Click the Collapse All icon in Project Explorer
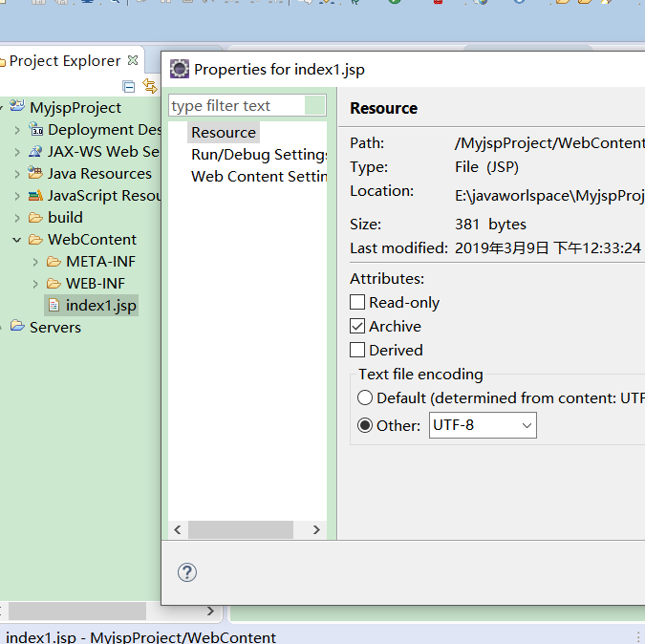Viewport: 645px width, 644px height. [x=129, y=86]
